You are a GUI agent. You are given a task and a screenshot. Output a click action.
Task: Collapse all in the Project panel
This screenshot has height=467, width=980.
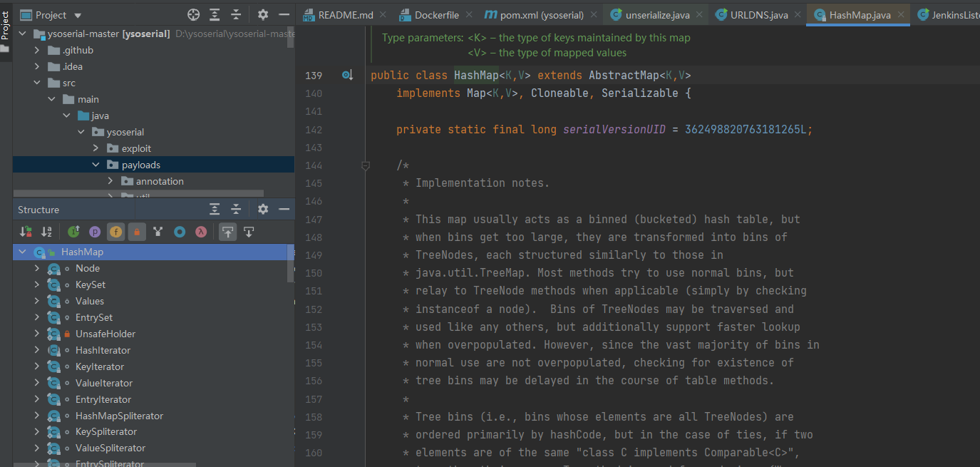click(x=236, y=14)
